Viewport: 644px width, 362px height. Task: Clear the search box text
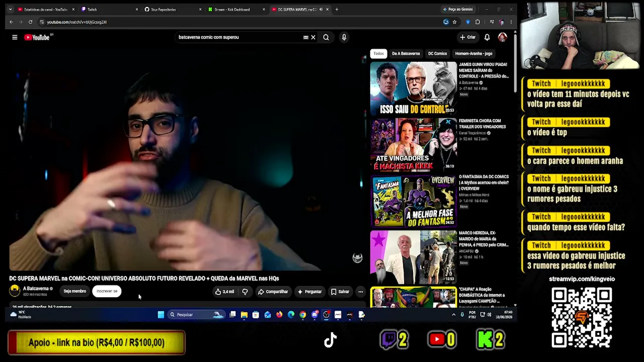(x=313, y=37)
